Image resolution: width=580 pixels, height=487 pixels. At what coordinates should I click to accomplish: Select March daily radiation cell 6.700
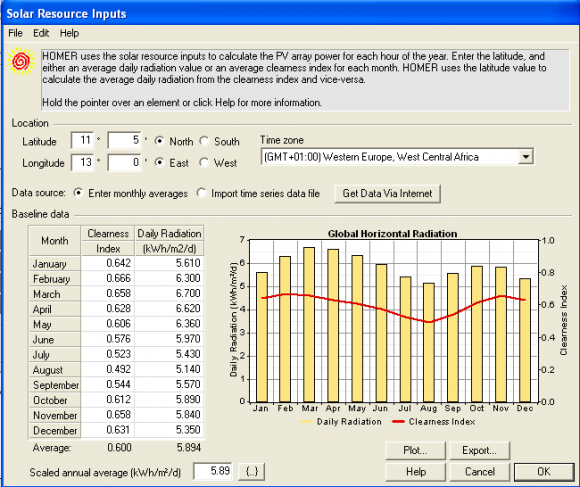(169, 293)
